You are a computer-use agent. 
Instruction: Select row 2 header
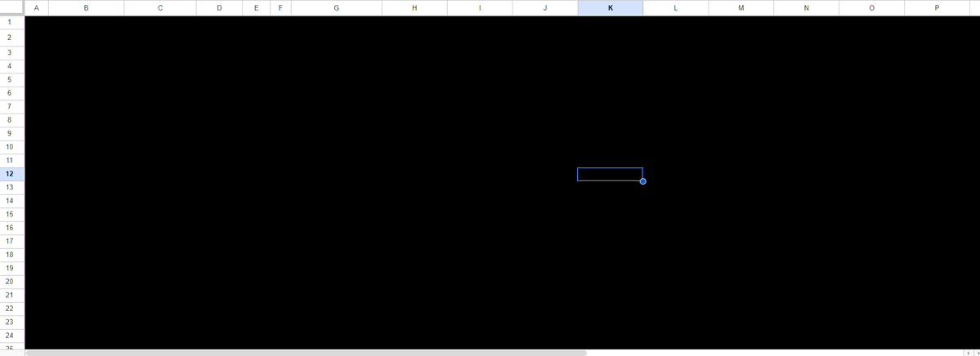[x=12, y=38]
